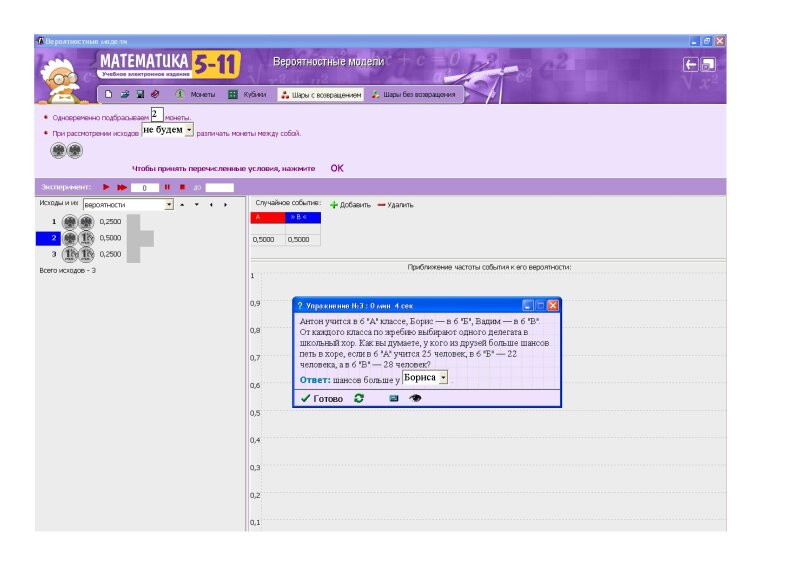The height and width of the screenshot is (566, 800).
Task: Click 'Готово' to submit the answer
Action: tap(321, 398)
